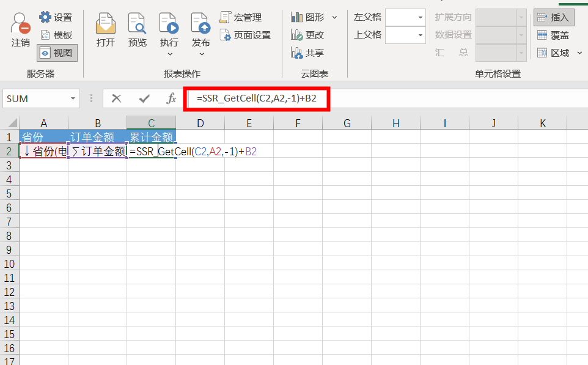Click cell B2 ∑订单金额
The height and width of the screenshot is (365, 588).
[x=98, y=151]
